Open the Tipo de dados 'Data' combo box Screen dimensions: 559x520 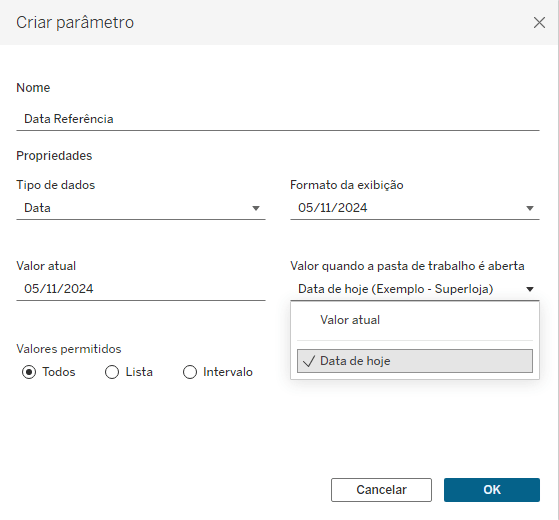click(141, 208)
